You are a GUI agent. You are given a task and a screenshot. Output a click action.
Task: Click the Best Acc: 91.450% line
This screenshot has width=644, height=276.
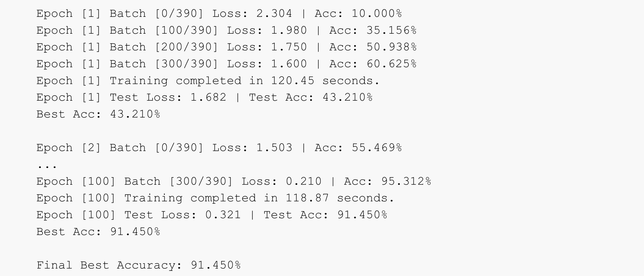click(98, 232)
